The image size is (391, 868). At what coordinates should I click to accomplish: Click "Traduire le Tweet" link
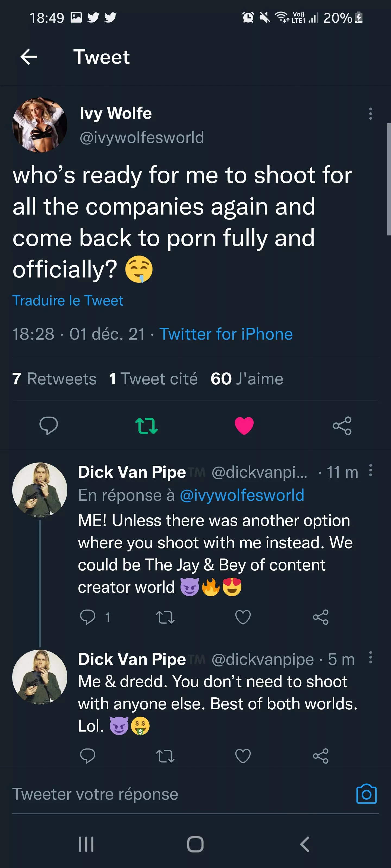(68, 301)
